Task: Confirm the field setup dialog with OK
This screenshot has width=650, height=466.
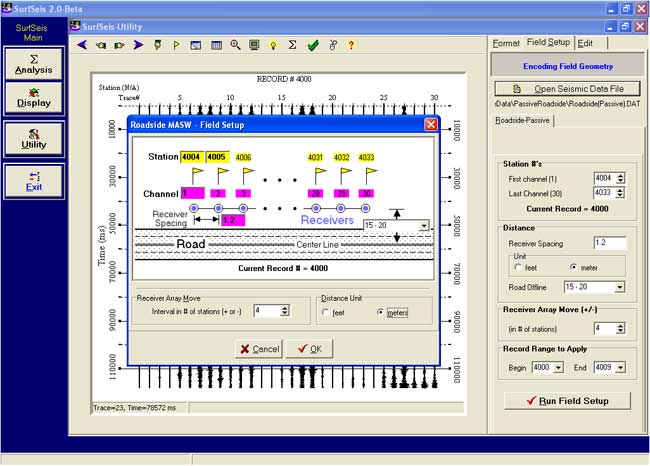Action: (x=309, y=349)
